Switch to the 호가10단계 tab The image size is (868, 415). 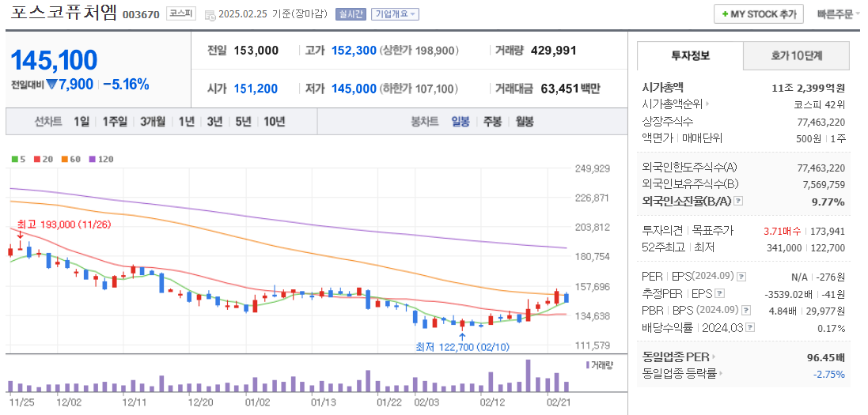(796, 55)
